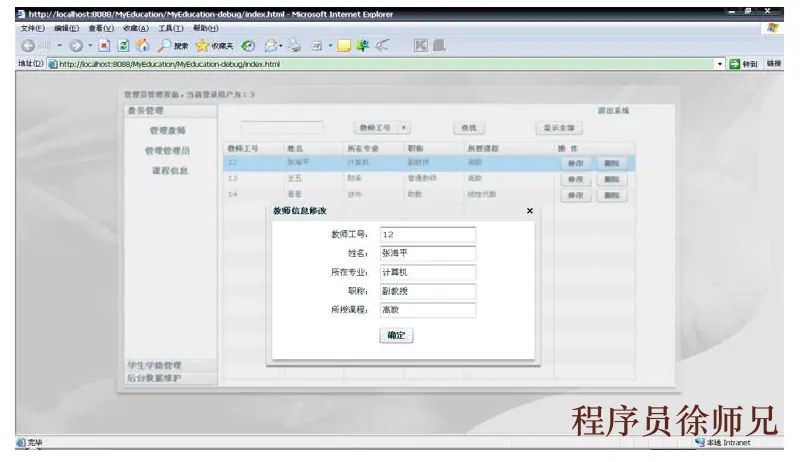Click the 确定 button in dialog
Screen dimensions: 800x462
(x=396, y=336)
